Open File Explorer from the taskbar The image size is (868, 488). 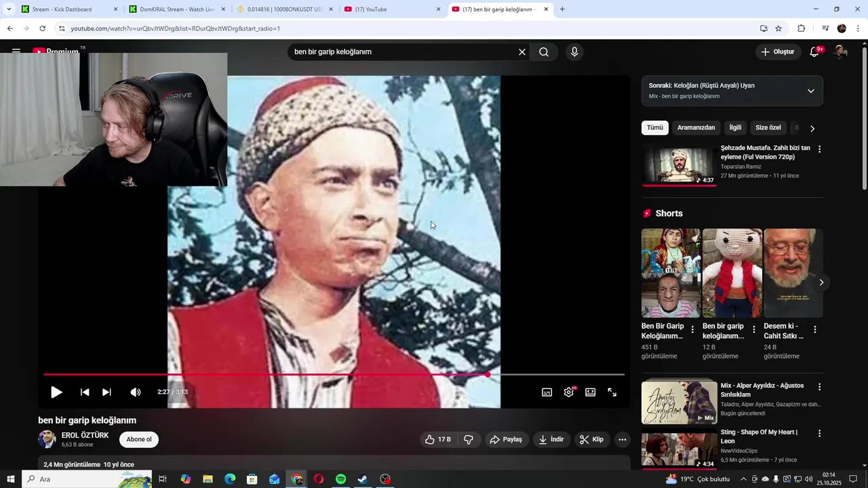208,479
